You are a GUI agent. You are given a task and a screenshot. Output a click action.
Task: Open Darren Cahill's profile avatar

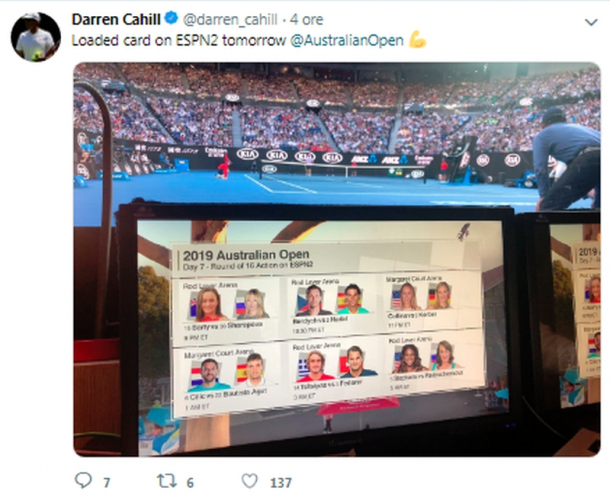pyautogui.click(x=36, y=37)
